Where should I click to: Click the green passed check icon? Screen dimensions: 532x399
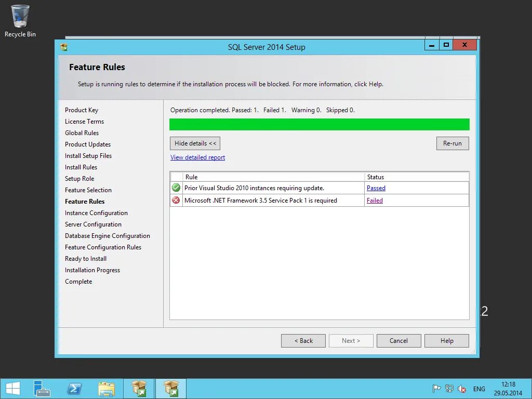coord(176,188)
